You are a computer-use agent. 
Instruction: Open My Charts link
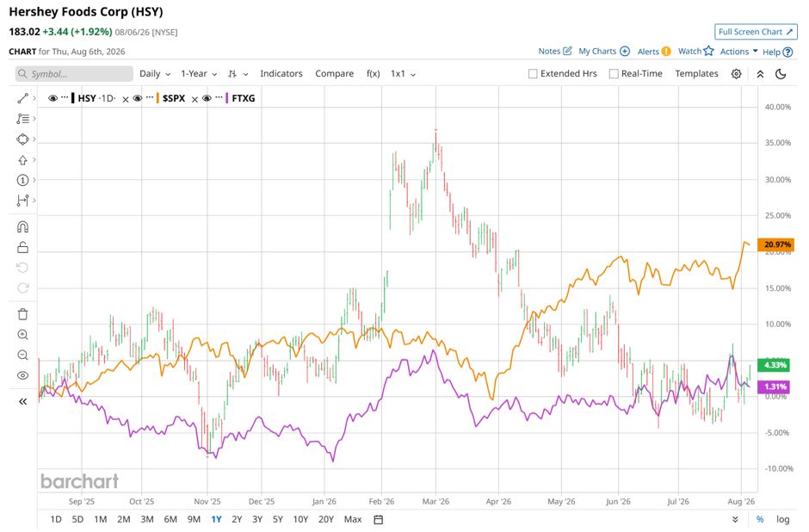(604, 51)
